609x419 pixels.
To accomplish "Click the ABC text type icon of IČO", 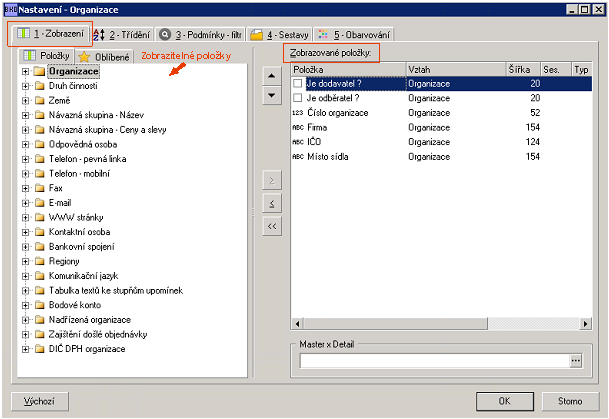I will [x=298, y=142].
